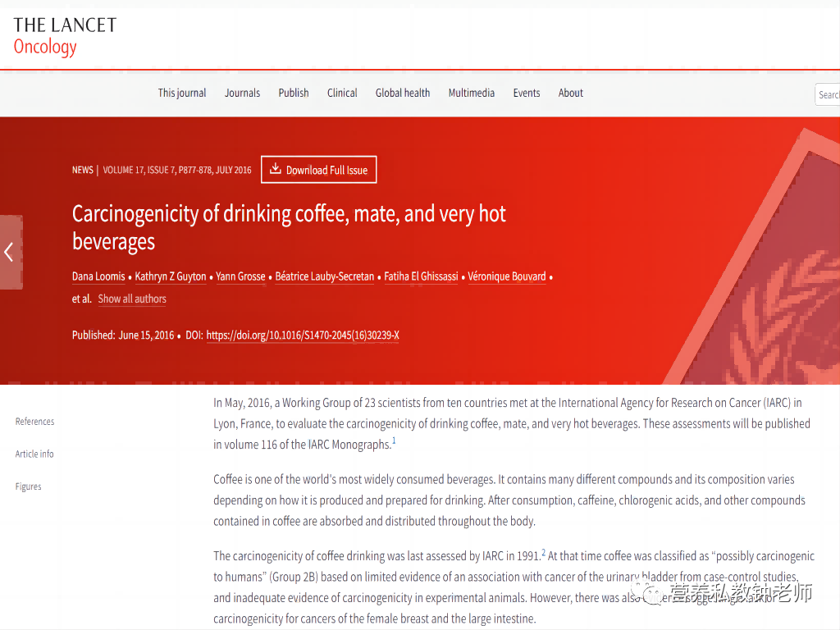The width and height of the screenshot is (840, 630).
Task: Click Download Full Issue button
Action: click(x=319, y=170)
